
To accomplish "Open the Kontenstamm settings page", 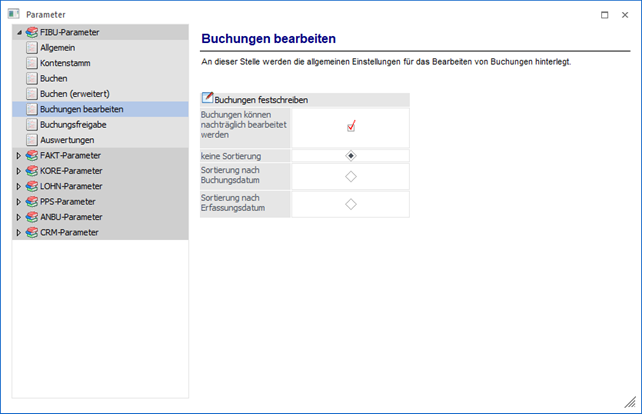I will (66, 63).
